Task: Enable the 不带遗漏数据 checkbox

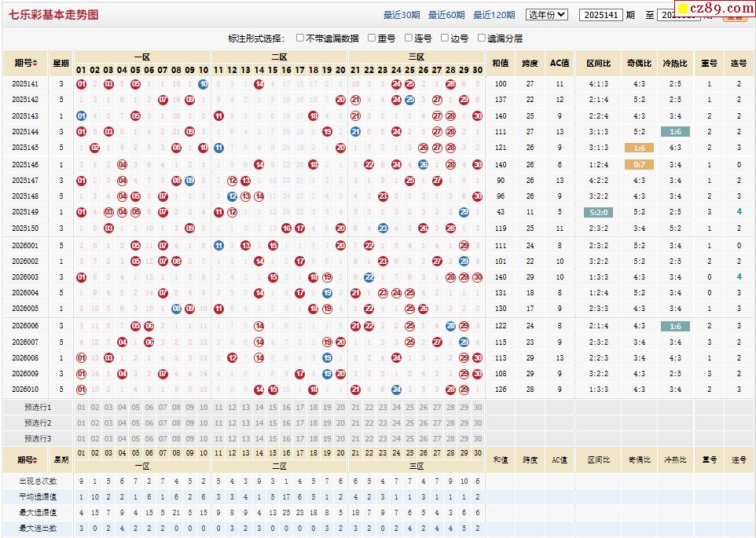Action: click(300, 38)
